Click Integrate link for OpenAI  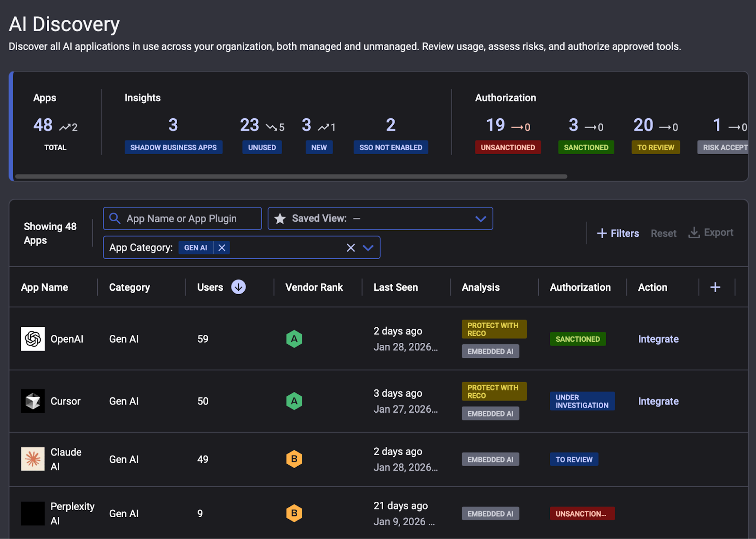(658, 339)
